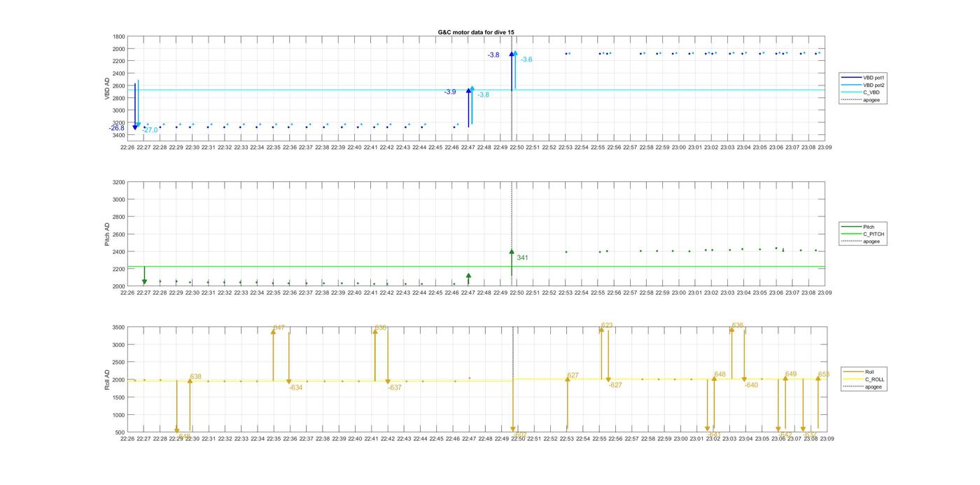Click the '-634' roll data label
The height and width of the screenshot is (485, 980).
(295, 387)
